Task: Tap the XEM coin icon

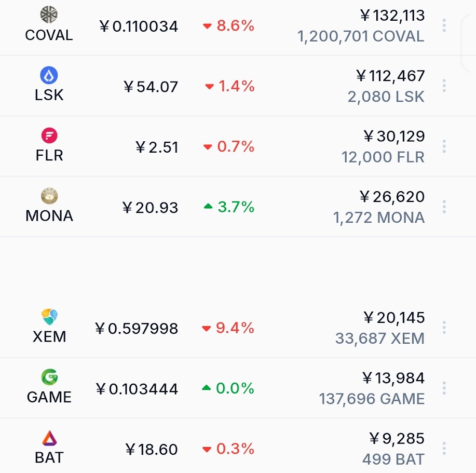Action: 49,316
